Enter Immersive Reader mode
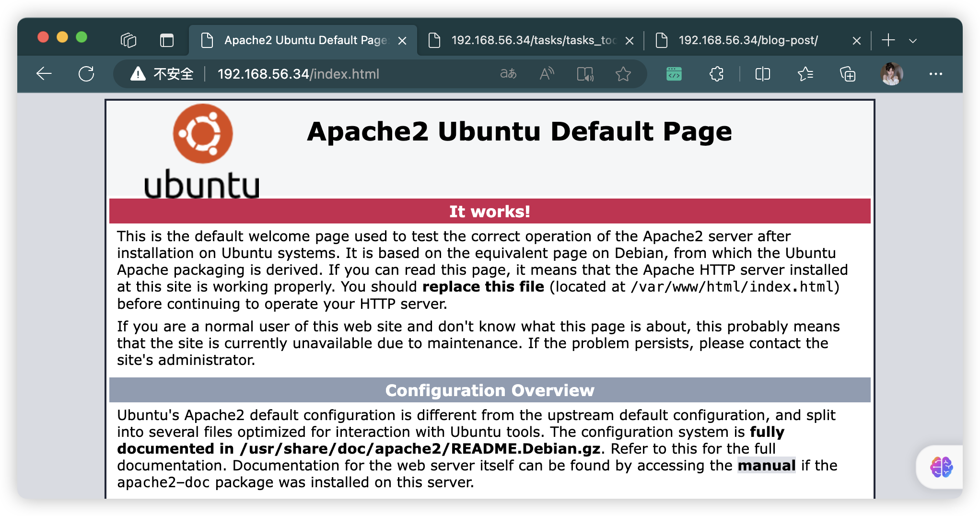Screen dimensions: 980x516 [585, 74]
